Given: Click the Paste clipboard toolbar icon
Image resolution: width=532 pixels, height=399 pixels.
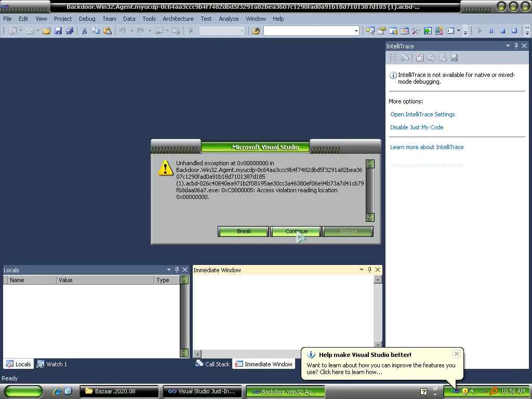Looking at the screenshot, I should [108, 31].
